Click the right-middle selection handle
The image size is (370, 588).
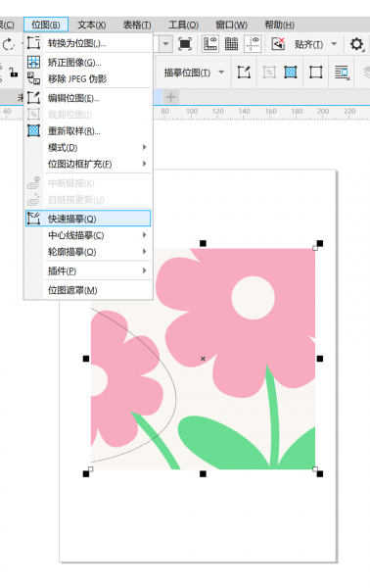[x=320, y=359]
